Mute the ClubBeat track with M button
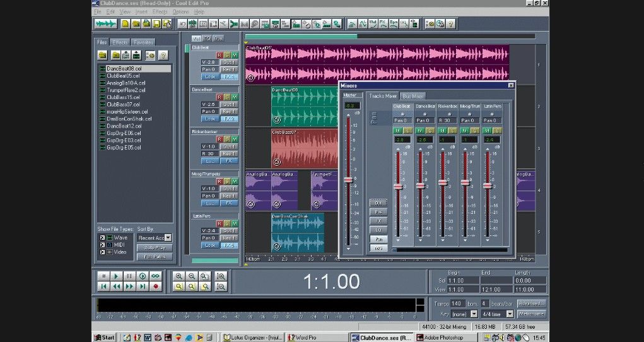 click(x=235, y=55)
